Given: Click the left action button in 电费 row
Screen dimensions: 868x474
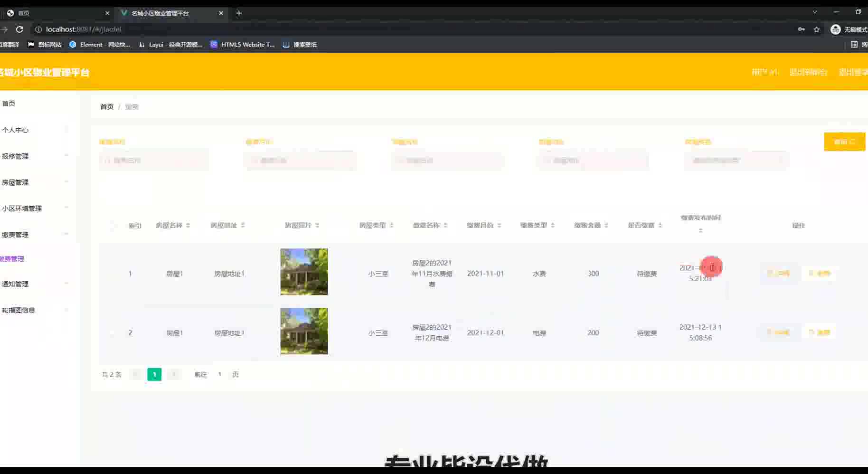Looking at the screenshot, I should (778, 333).
